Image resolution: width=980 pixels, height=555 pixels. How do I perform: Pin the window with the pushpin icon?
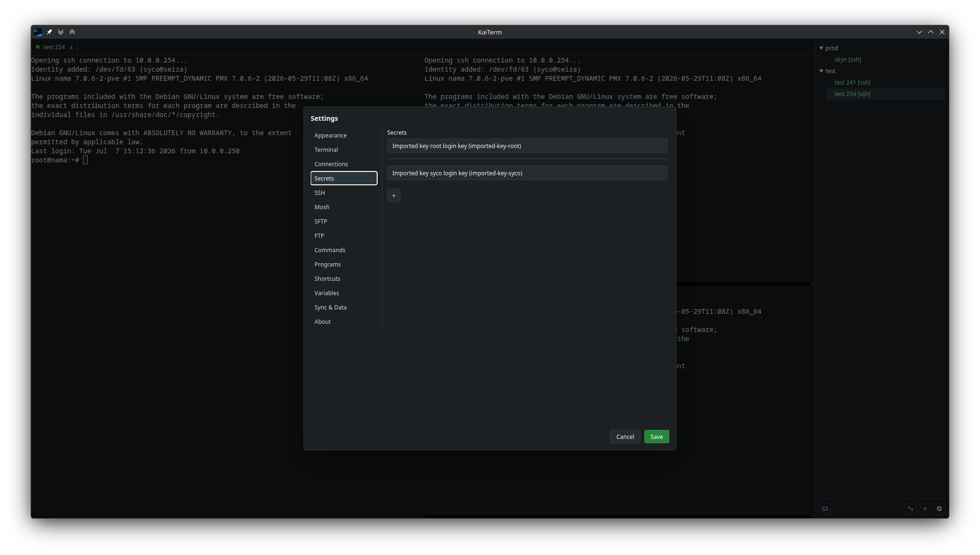(49, 32)
